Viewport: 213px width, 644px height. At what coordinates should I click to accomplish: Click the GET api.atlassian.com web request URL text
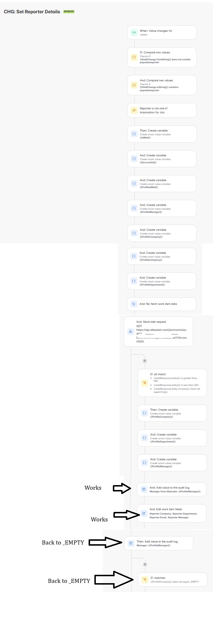click(x=161, y=333)
